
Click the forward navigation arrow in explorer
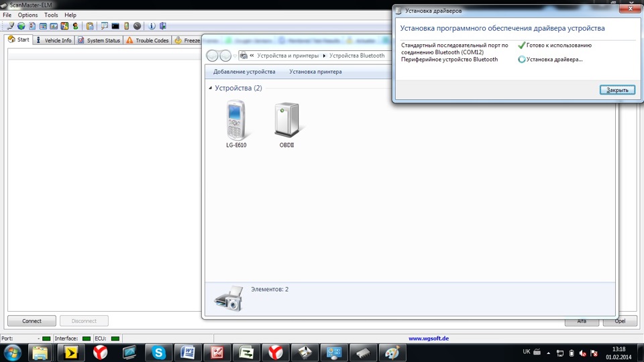(x=225, y=56)
